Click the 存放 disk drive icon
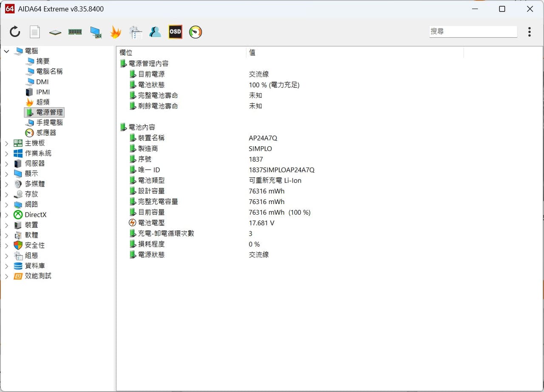The width and height of the screenshot is (544, 392). [18, 194]
